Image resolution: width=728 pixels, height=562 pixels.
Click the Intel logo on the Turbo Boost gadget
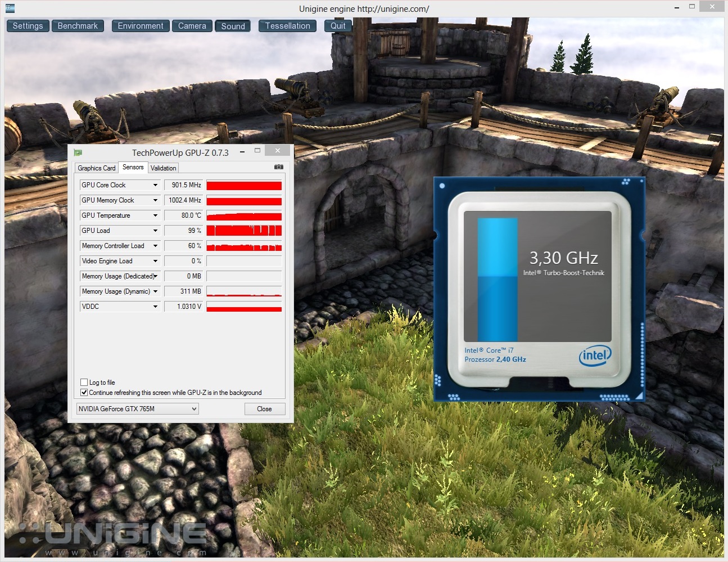(x=595, y=355)
